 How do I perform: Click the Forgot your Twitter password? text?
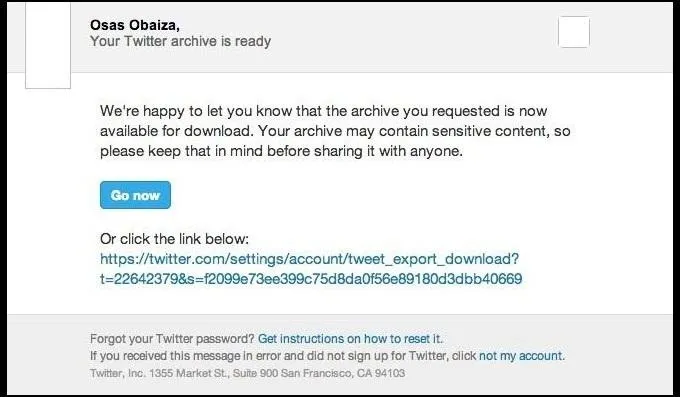172,338
